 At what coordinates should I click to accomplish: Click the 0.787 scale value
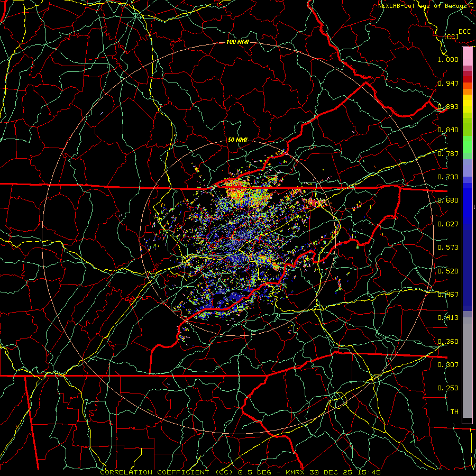coord(448,153)
